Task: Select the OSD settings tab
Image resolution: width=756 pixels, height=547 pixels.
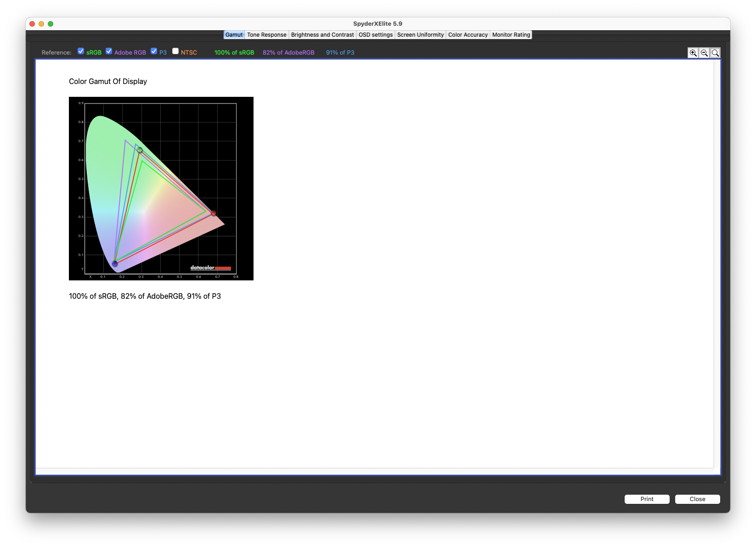Action: point(376,35)
